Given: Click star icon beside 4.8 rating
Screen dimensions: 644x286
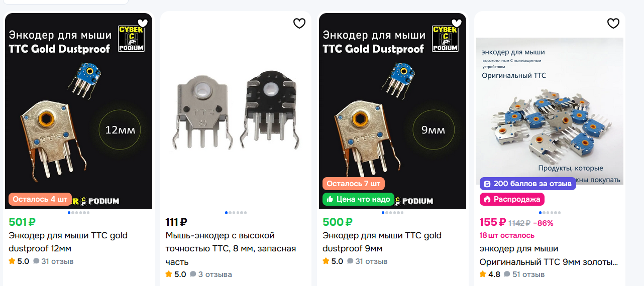Looking at the screenshot, I should [x=483, y=274].
